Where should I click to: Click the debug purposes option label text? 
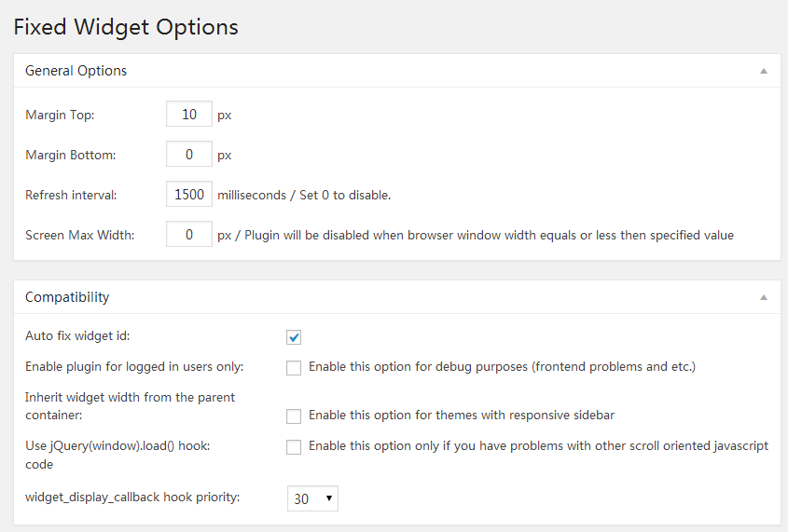502,366
